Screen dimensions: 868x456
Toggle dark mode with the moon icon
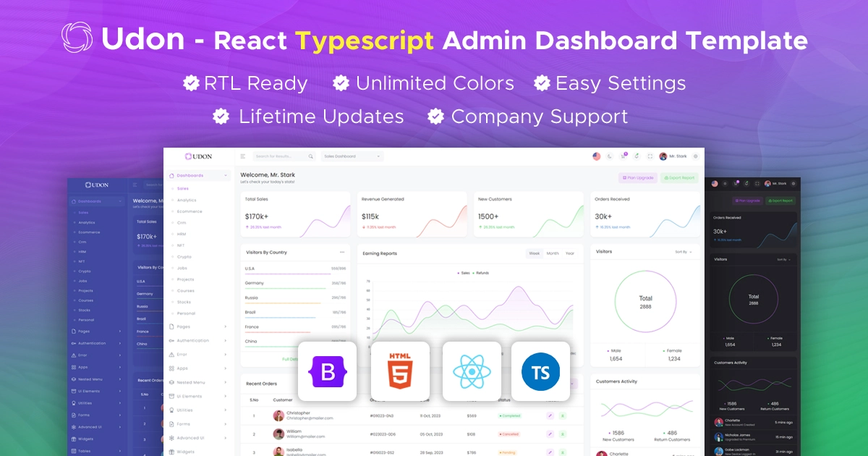(x=610, y=156)
